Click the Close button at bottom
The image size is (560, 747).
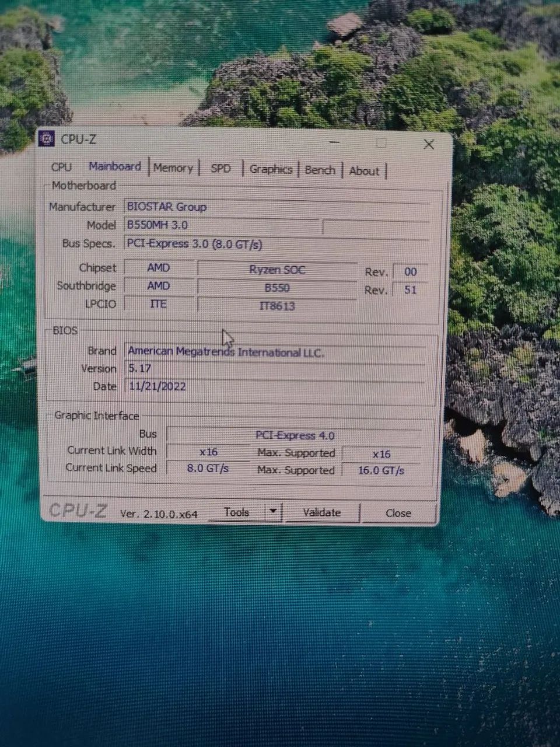(x=398, y=513)
